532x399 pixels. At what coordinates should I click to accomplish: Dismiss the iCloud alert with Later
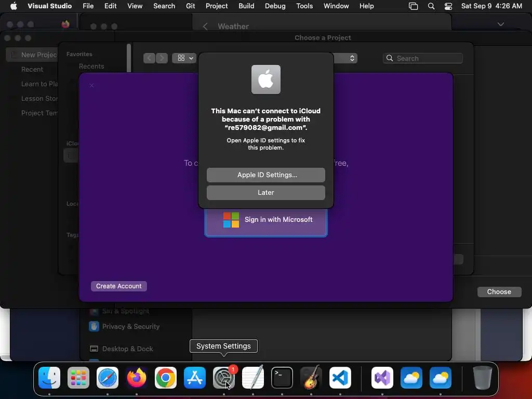266,192
